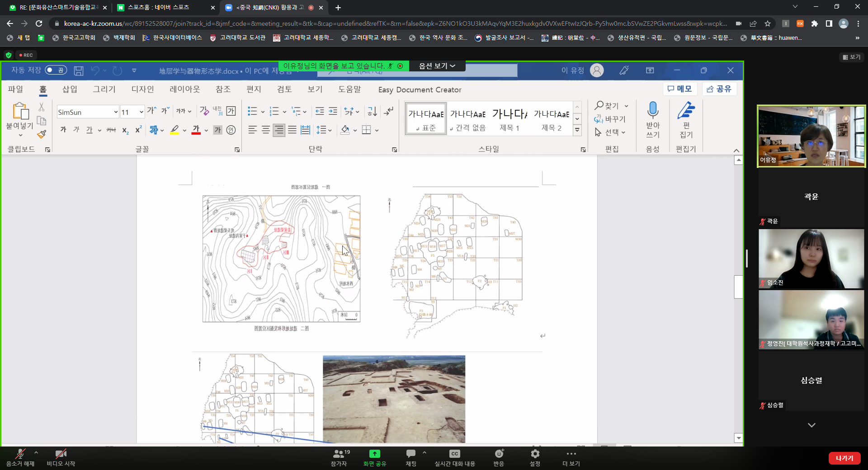Click the Format Painter brush icon
Viewport: 868px width, 470px height.
pyautogui.click(x=42, y=134)
